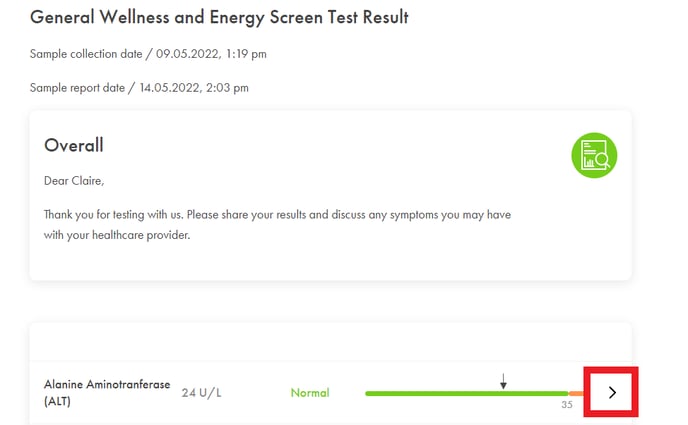Click the Dear Claire greeting text

click(x=74, y=181)
